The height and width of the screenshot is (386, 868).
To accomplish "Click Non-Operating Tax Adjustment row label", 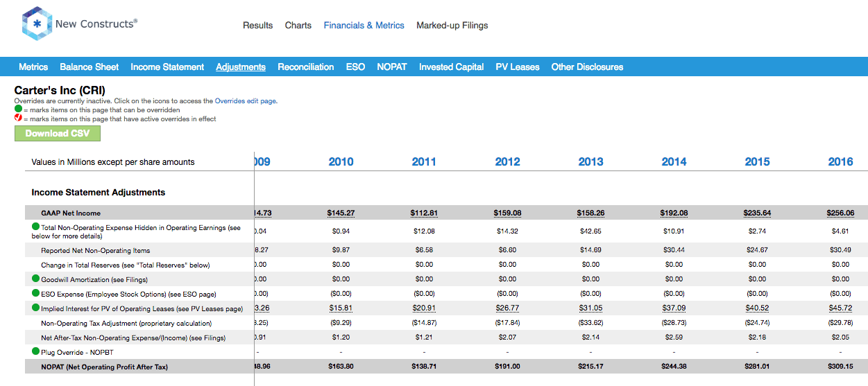I will tap(126, 323).
